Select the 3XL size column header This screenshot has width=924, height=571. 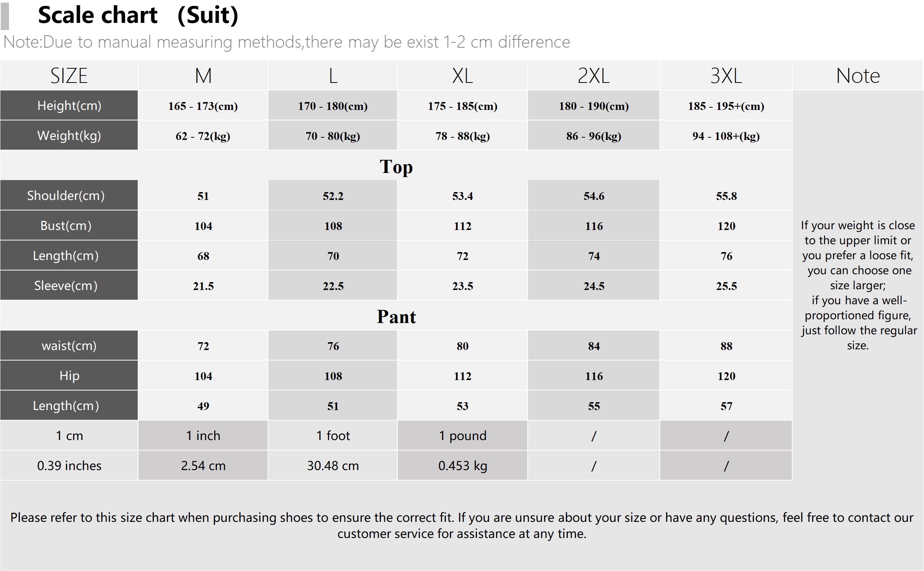(x=726, y=75)
